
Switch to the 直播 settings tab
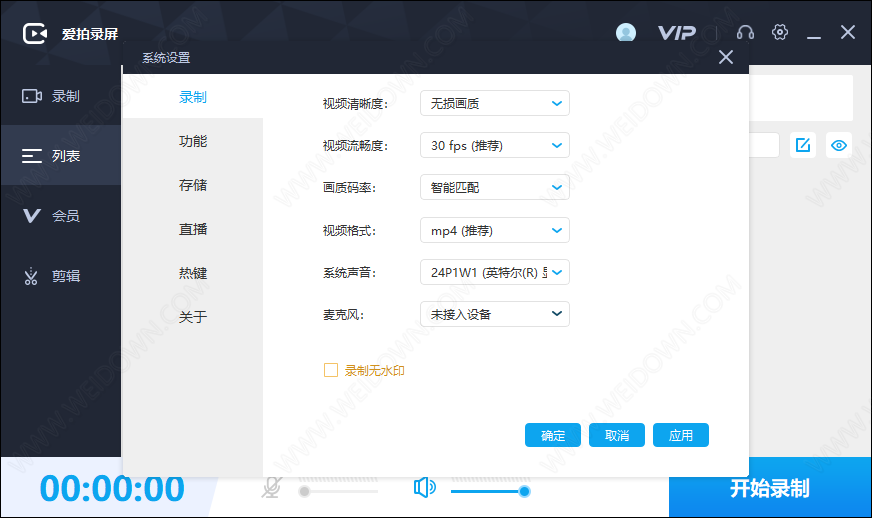click(192, 229)
